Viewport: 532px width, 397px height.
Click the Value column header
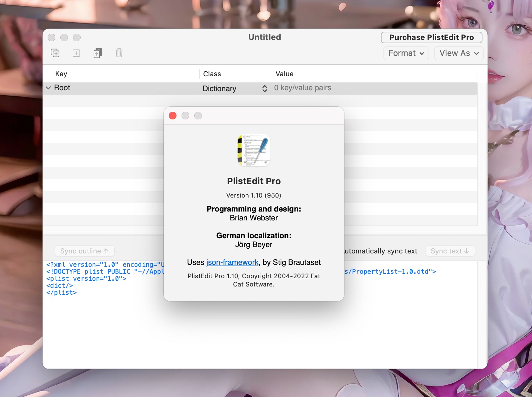point(284,74)
